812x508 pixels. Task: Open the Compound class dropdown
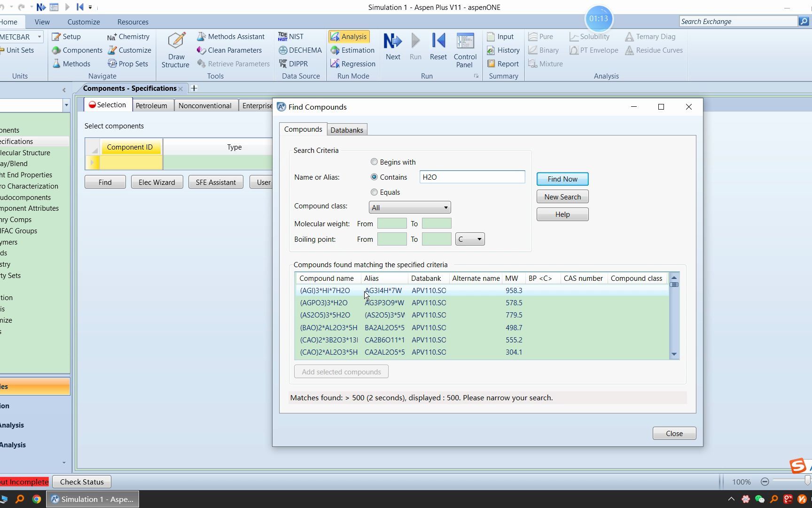[409, 207]
